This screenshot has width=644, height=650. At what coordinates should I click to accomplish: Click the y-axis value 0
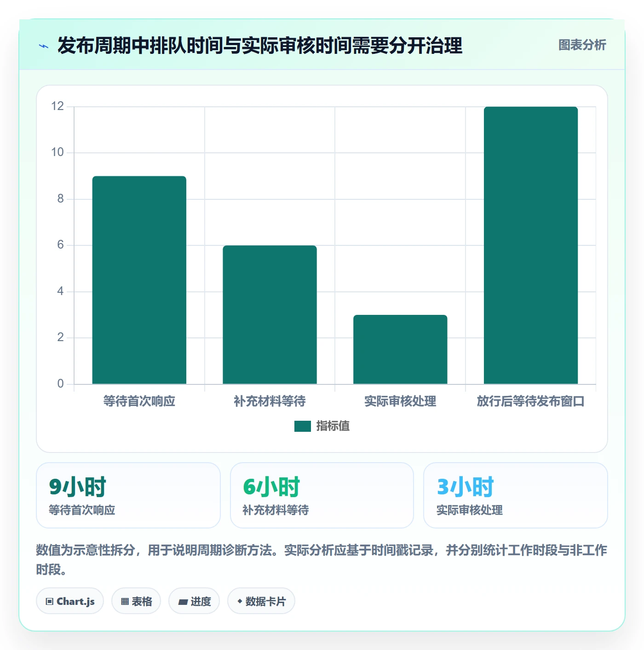61,384
